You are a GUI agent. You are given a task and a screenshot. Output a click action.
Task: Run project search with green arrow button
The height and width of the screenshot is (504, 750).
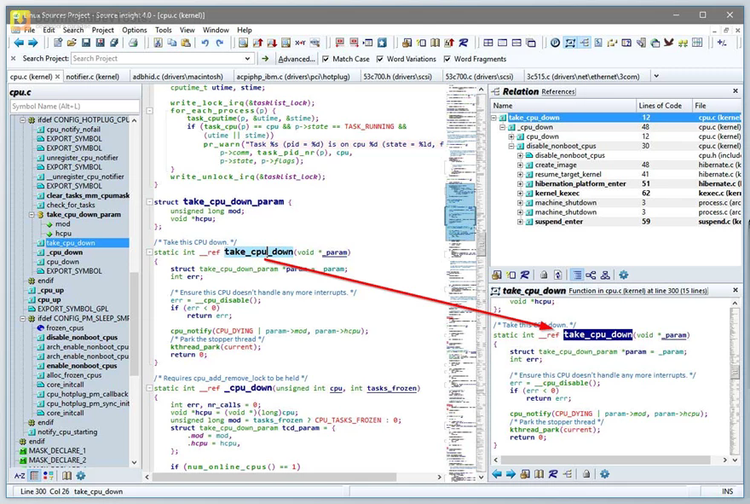[x=265, y=59]
